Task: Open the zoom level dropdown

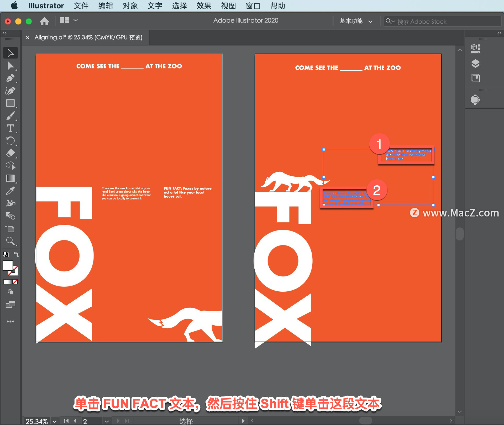Action: (55, 421)
